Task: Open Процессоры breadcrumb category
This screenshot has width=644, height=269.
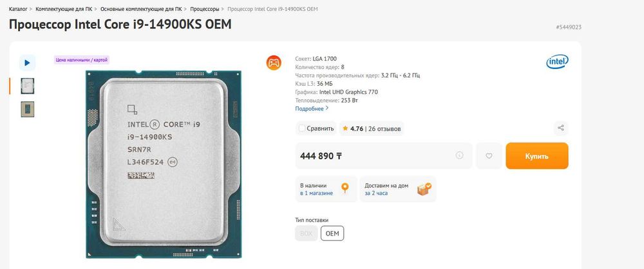Action: click(x=205, y=10)
